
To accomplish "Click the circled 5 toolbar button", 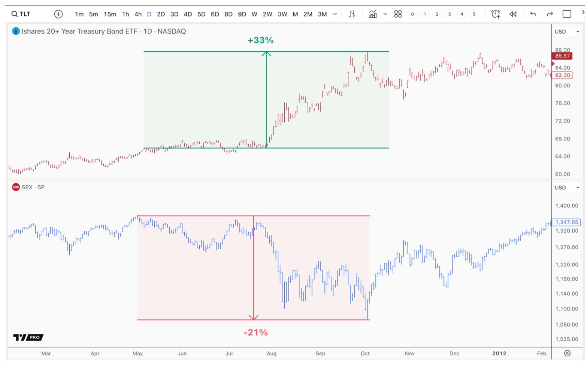I will [x=474, y=14].
